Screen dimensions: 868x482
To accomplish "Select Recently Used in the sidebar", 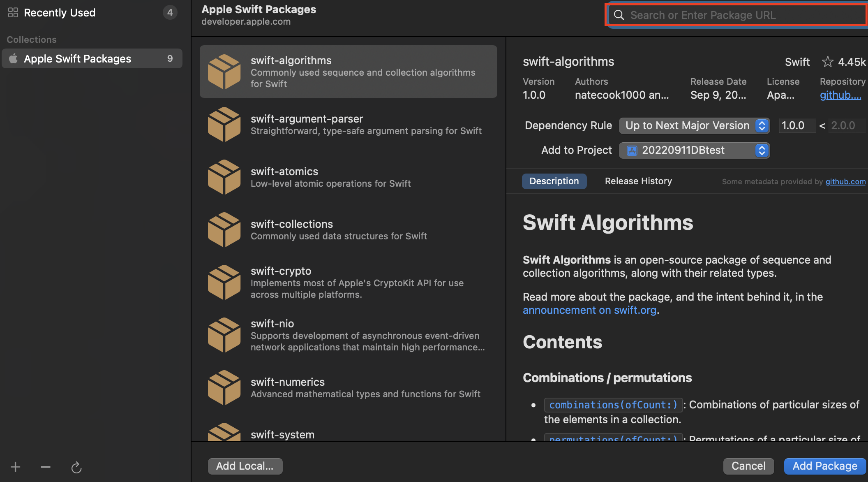I will 92,13.
